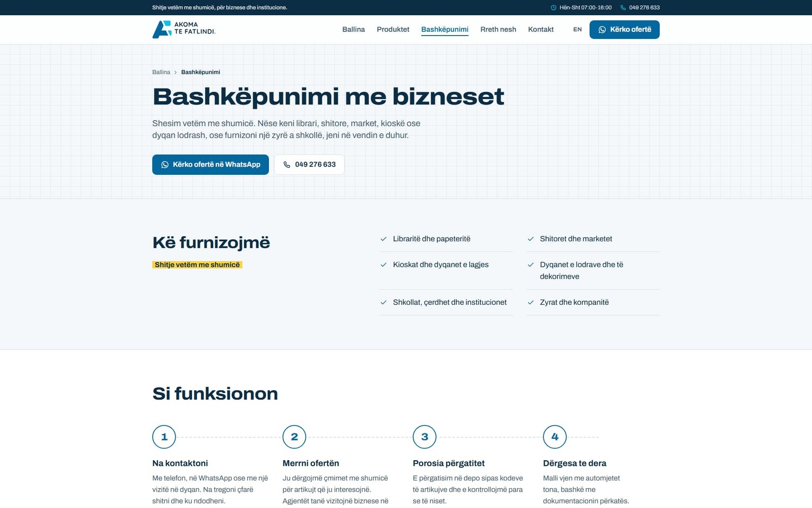Click the breadcrumb chevron after Ballina
This screenshot has width=812, height=508.
176,72
